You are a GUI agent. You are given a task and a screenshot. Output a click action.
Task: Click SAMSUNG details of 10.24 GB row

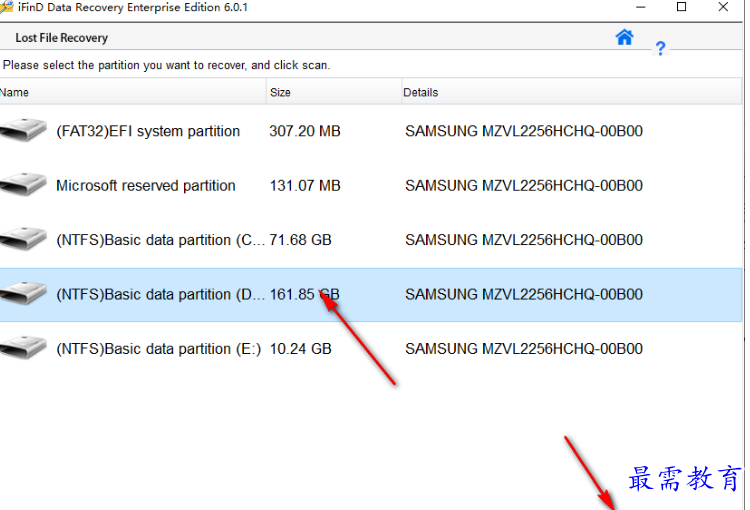[524, 349]
